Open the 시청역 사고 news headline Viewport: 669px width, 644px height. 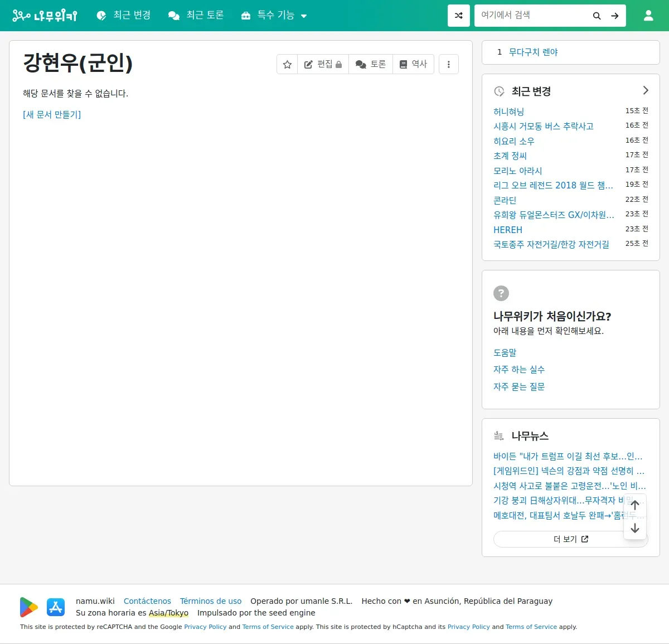click(570, 486)
